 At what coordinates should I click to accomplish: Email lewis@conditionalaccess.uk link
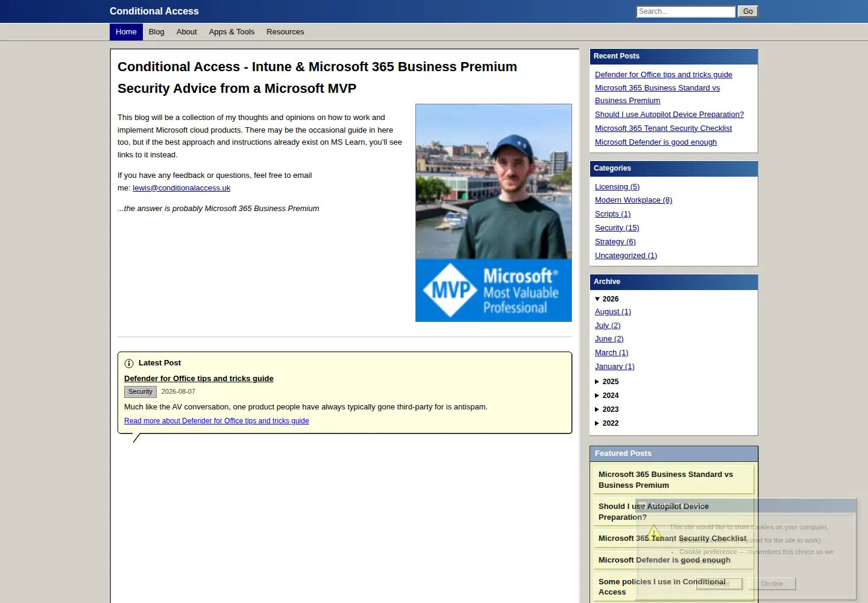pos(181,188)
